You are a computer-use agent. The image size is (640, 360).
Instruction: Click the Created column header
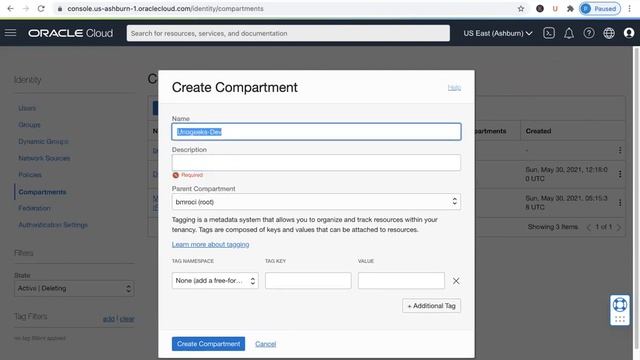[538, 131]
